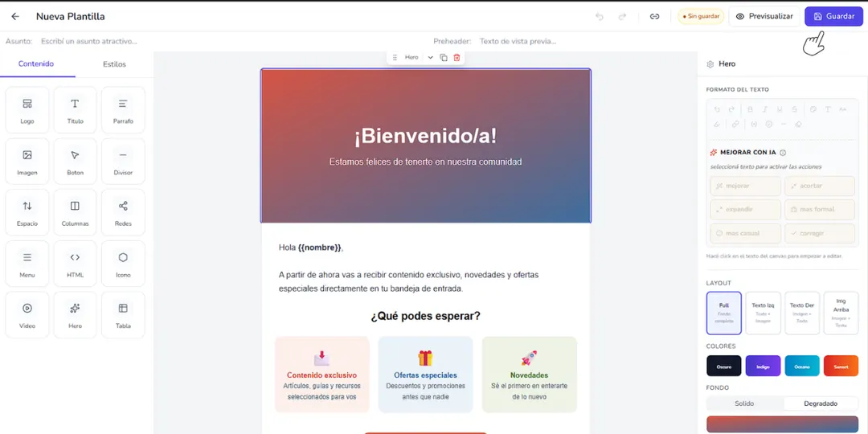Choose the Indigo color swatch
Screen dimensions: 868x434
(x=764, y=366)
